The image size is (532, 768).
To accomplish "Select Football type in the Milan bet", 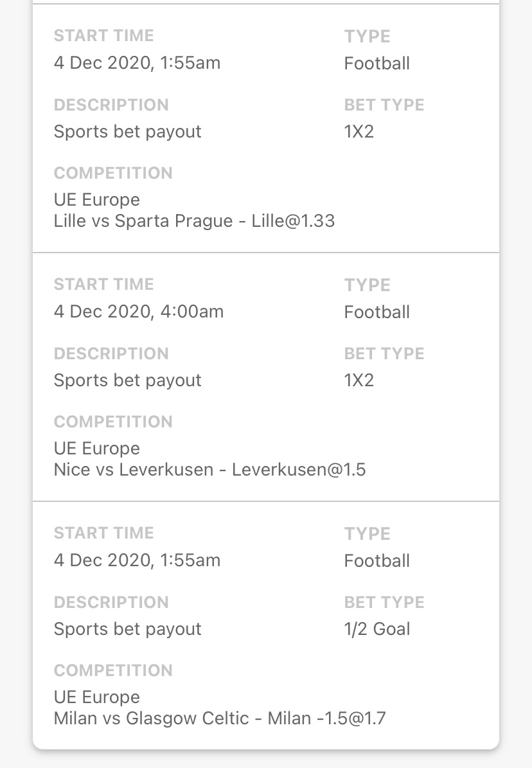I will (x=377, y=561).
